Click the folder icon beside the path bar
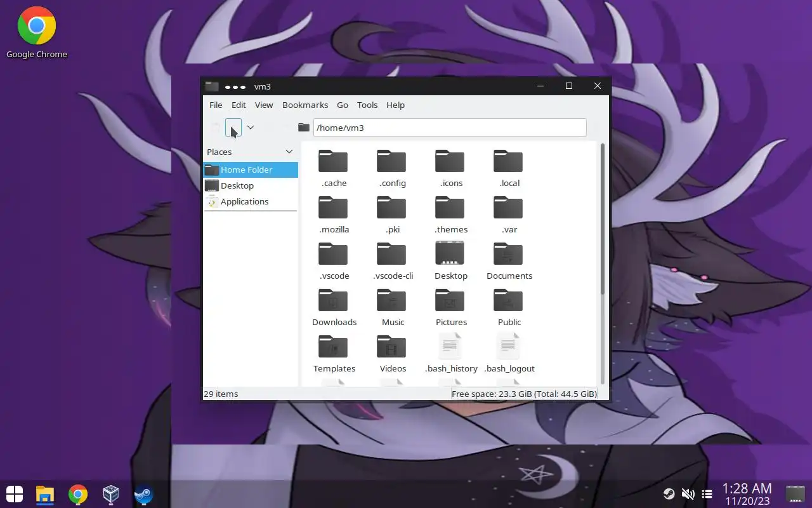 (x=303, y=128)
